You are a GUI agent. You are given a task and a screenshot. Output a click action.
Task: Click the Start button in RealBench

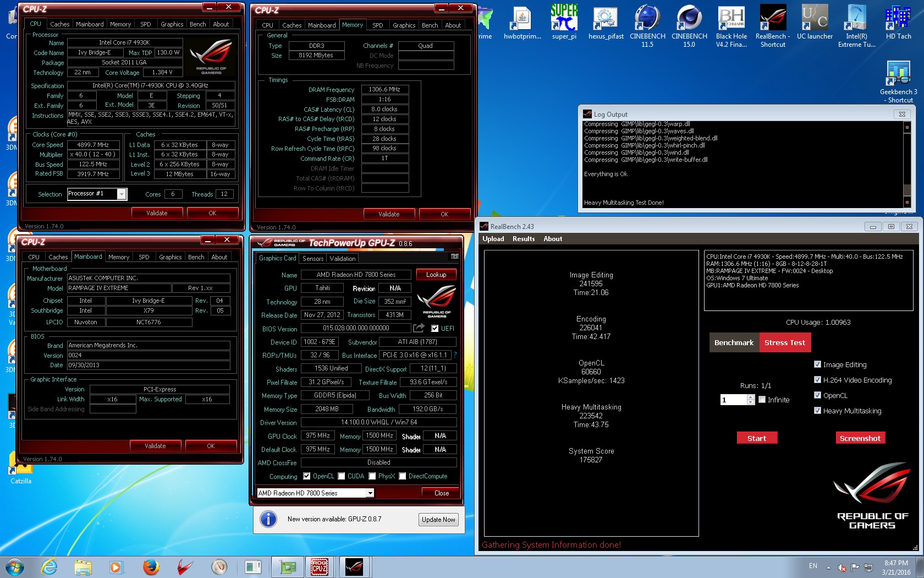(757, 438)
